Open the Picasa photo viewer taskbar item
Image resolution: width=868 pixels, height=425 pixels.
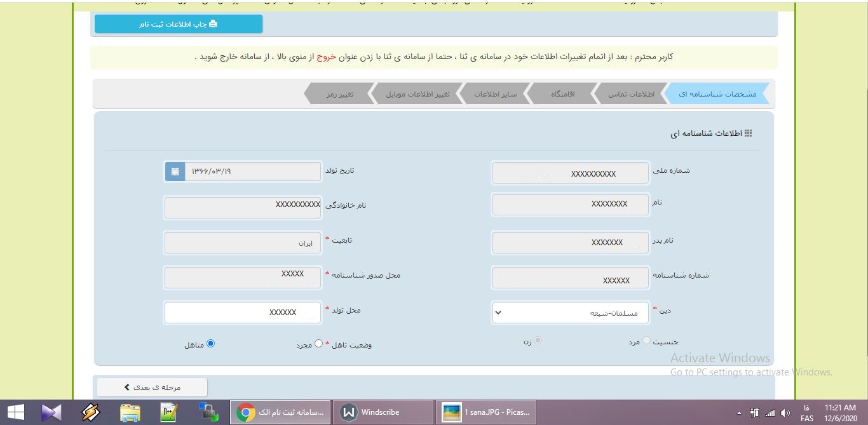click(486, 412)
